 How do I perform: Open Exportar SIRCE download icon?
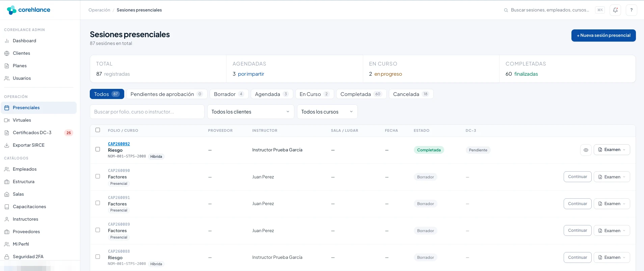(x=7, y=145)
